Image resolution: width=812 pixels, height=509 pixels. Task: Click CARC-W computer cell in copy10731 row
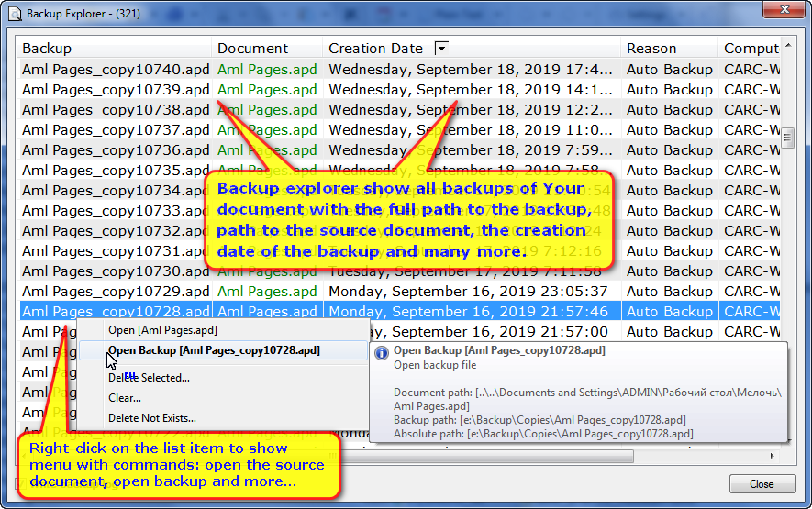coord(751,251)
